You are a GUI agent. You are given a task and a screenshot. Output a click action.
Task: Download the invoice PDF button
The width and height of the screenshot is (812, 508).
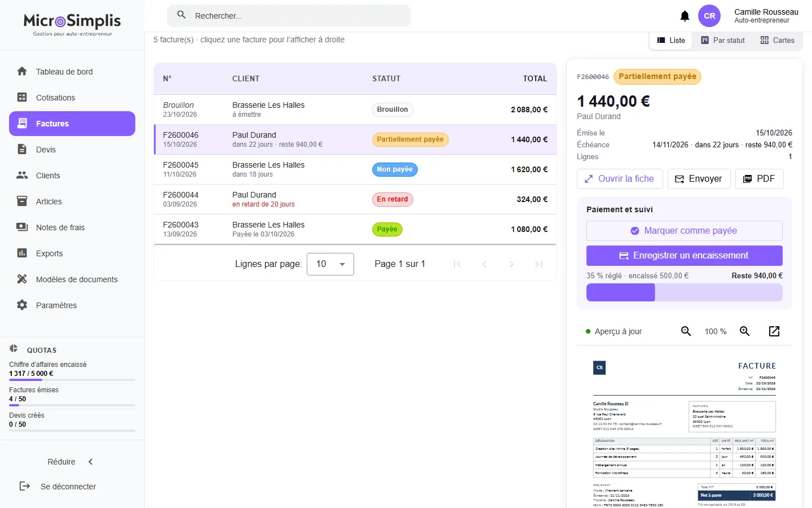point(760,179)
